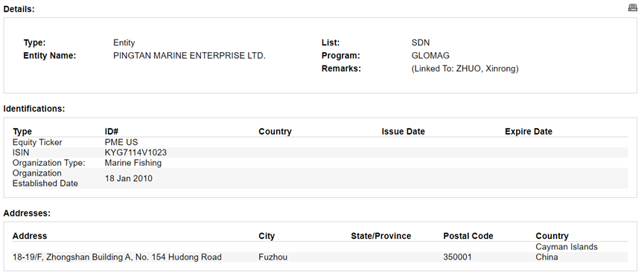
Task: Click the postal code 350001
Action: (458, 257)
